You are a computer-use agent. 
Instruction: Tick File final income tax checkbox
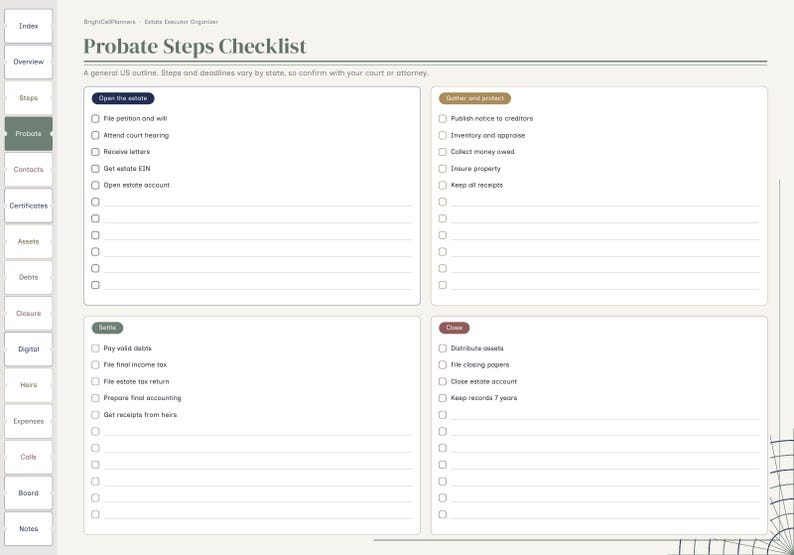pos(95,365)
